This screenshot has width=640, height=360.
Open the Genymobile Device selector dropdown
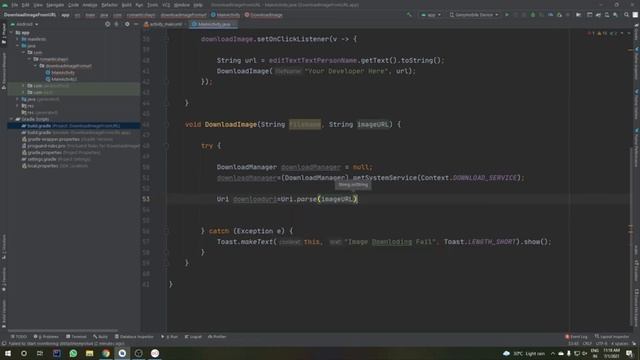(x=474, y=15)
